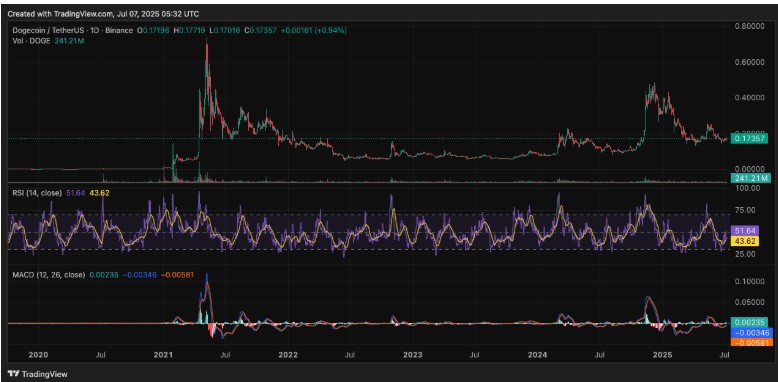Click the Jul label between 2020 and 2021
This screenshot has width=778, height=382.
tap(100, 355)
